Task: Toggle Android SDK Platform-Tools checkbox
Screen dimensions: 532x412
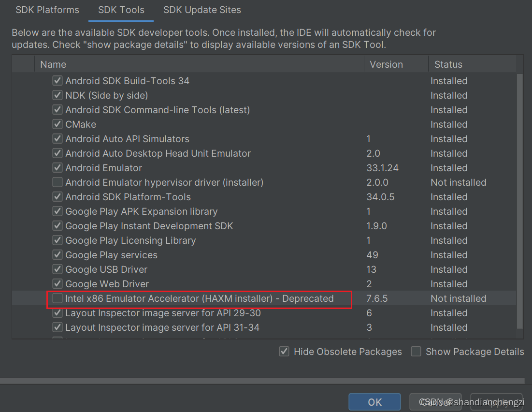Action: coord(58,197)
